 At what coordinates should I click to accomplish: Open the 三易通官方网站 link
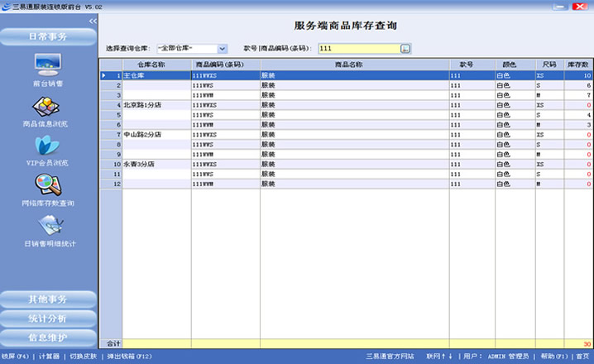(x=390, y=357)
